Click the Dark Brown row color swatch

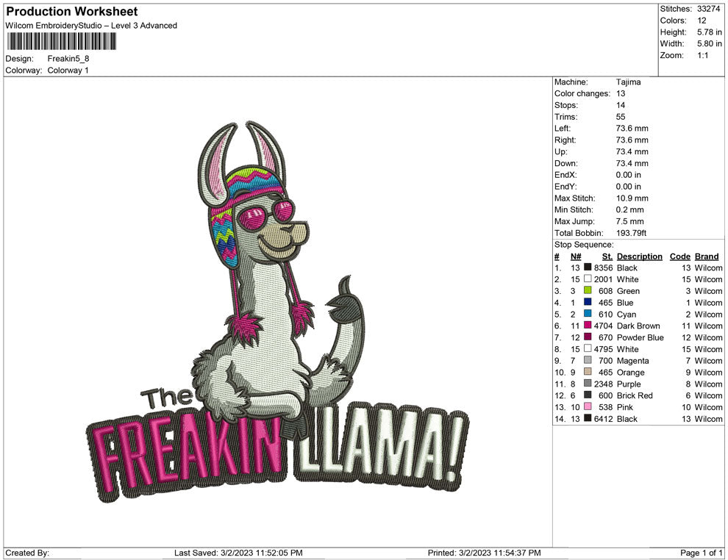tap(588, 326)
